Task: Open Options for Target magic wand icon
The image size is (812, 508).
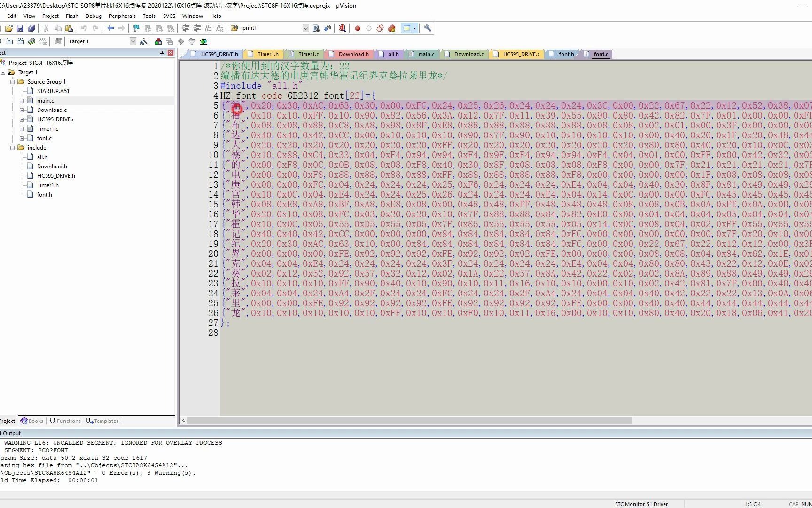Action: pos(144,41)
